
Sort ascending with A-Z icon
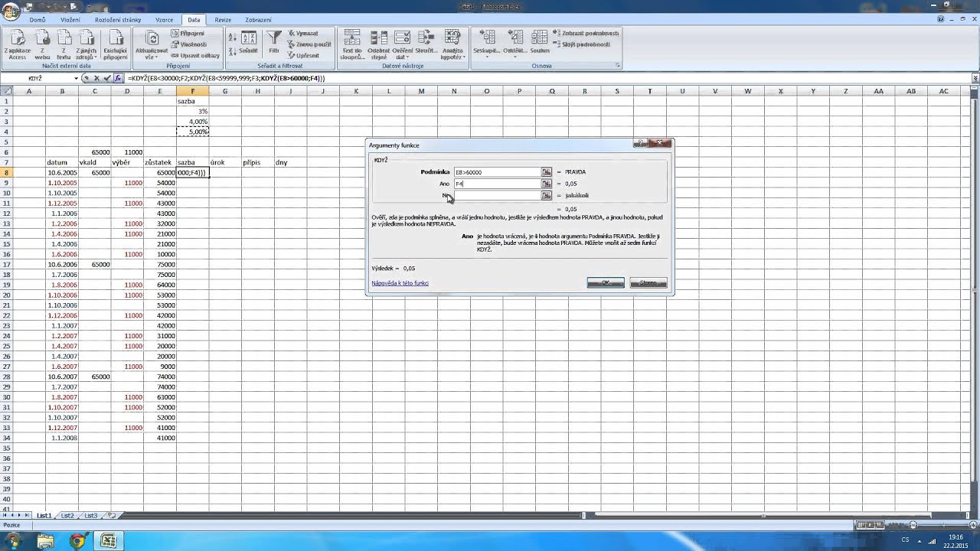coord(233,37)
